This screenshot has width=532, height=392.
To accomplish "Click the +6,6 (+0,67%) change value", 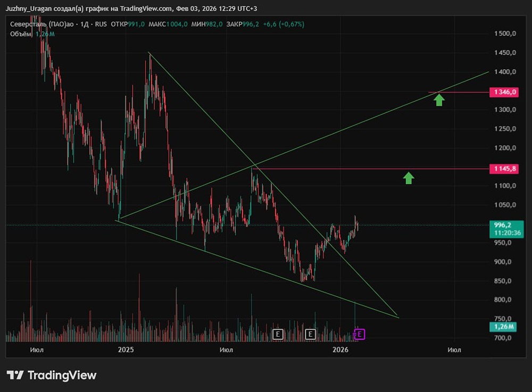I will 284,24.
